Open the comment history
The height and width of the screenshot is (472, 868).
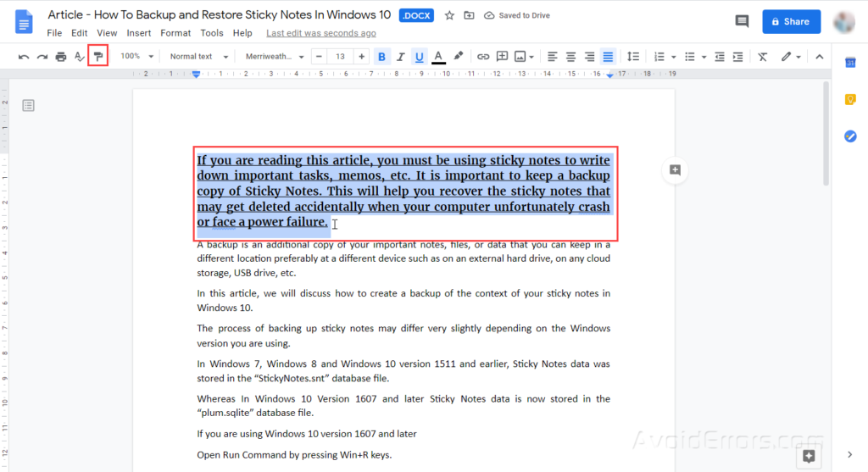tap(742, 21)
